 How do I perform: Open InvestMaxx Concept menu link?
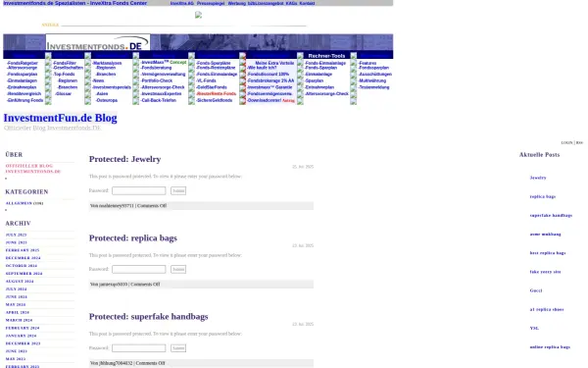(164, 62)
